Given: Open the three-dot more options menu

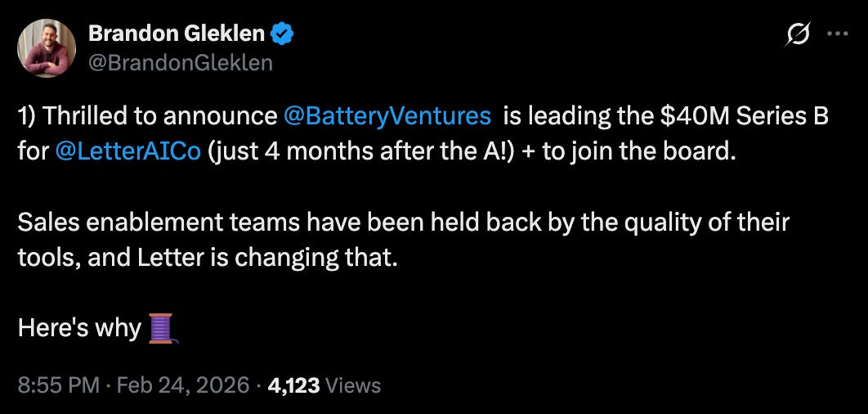Looking at the screenshot, I should pos(837,34).
